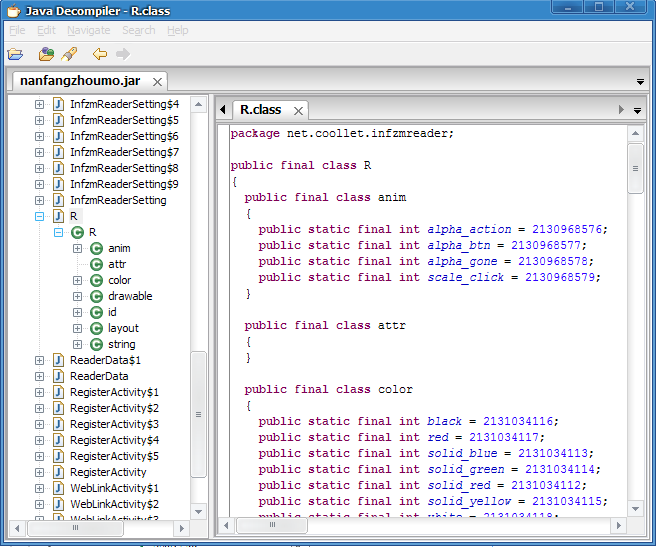Open the Edit menu
The image size is (656, 547).
[x=46, y=31]
